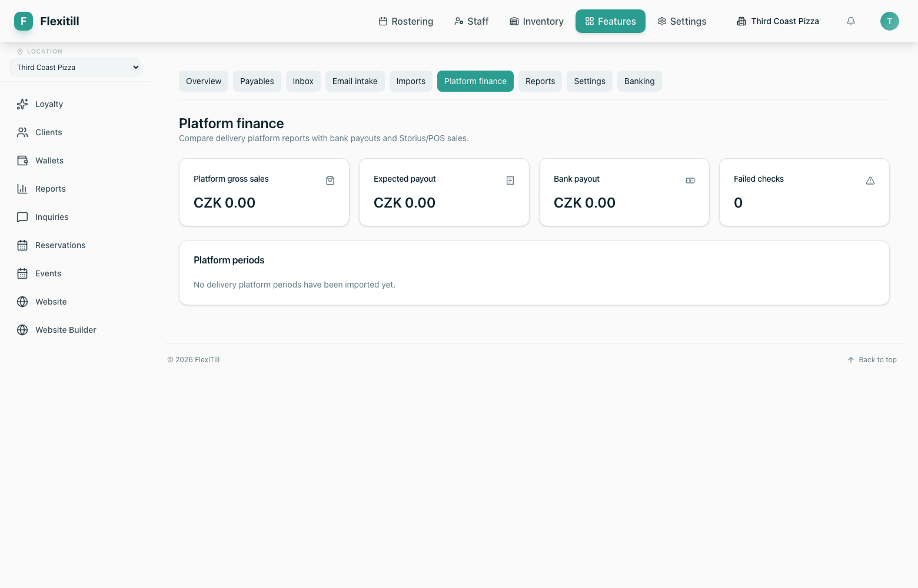Go to Inquiries in sidebar
The image size is (918, 588).
[75, 217]
